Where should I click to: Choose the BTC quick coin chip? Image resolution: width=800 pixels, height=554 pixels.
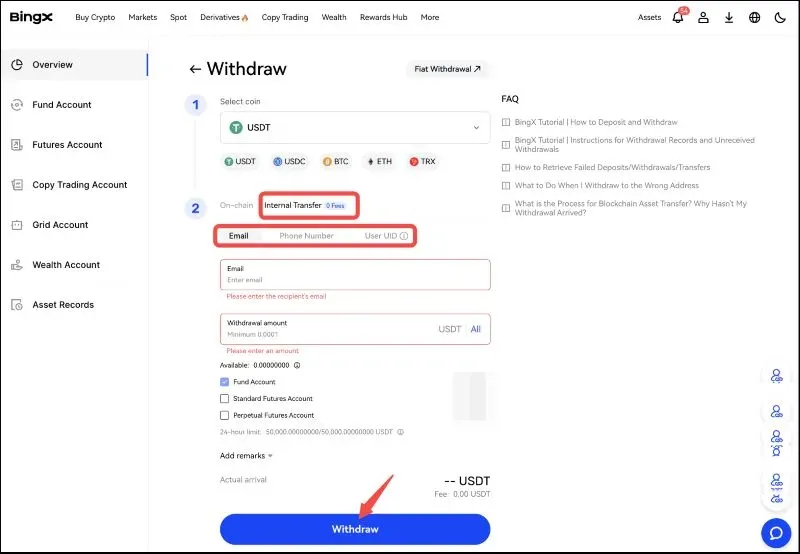pos(335,161)
